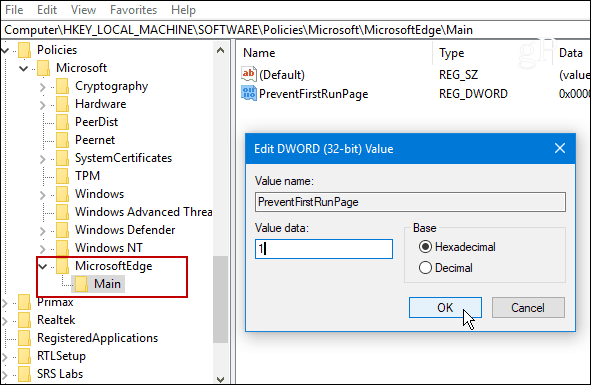
Task: Expand the Windows NT key
Action: click(43, 248)
